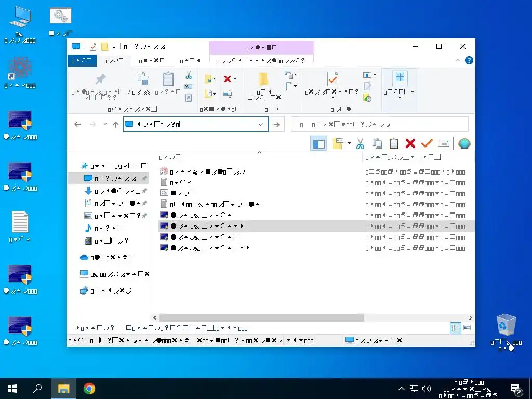Image resolution: width=532 pixels, height=399 pixels.
Task: Open the dropdown arrow beside the New item icon
Action: (x=295, y=75)
